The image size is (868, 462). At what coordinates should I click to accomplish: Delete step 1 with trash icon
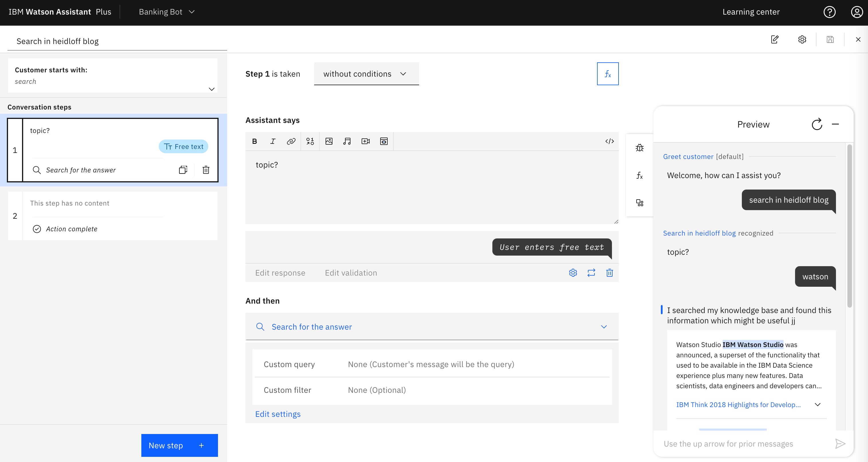(x=206, y=170)
